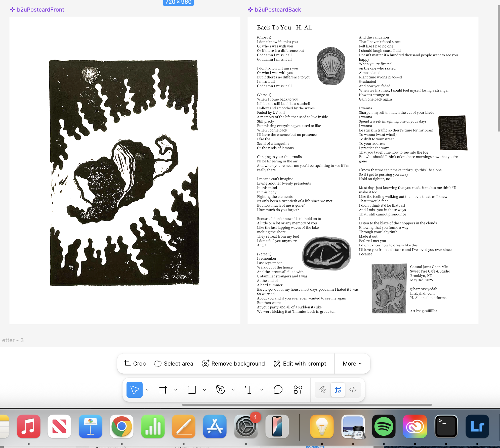The width and height of the screenshot is (500, 448).
Task: Open Lightroom in Dock
Action: point(477,426)
